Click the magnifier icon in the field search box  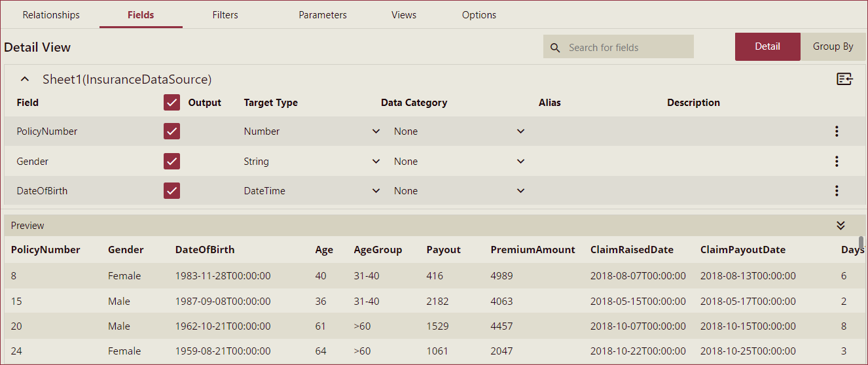coord(555,48)
